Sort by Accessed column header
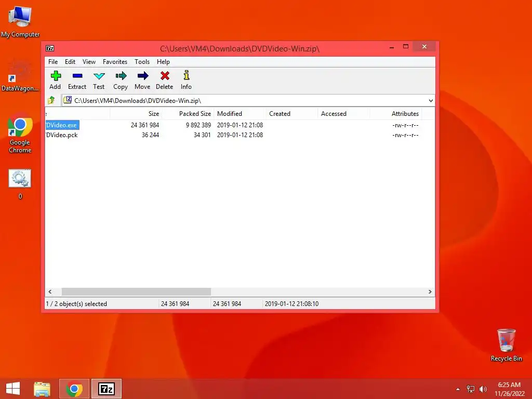The height and width of the screenshot is (399, 532). coord(343,114)
